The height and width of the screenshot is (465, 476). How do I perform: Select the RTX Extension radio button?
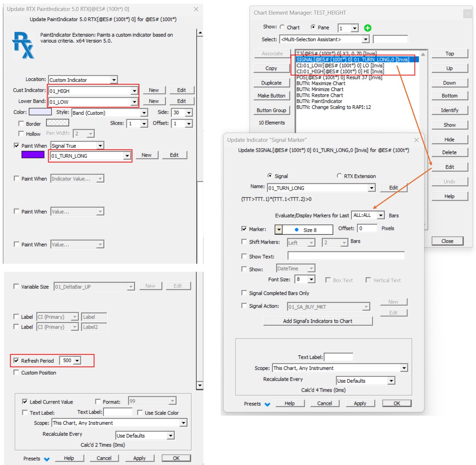[x=339, y=176]
